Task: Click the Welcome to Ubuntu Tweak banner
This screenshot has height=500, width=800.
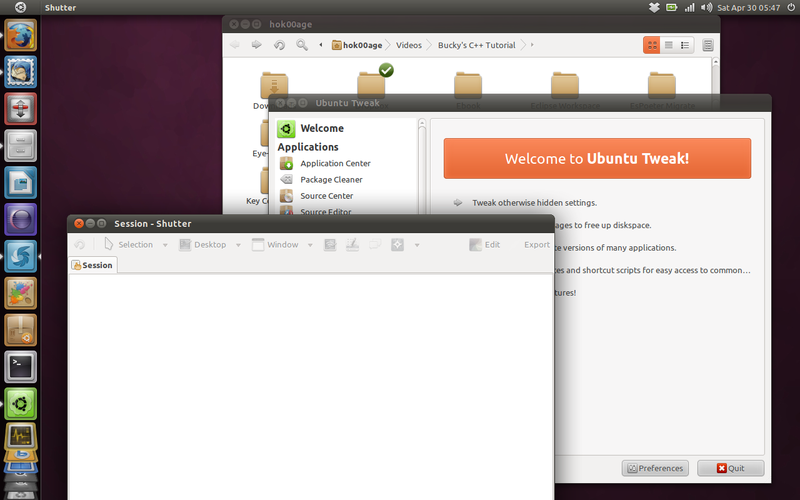Action: click(597, 159)
